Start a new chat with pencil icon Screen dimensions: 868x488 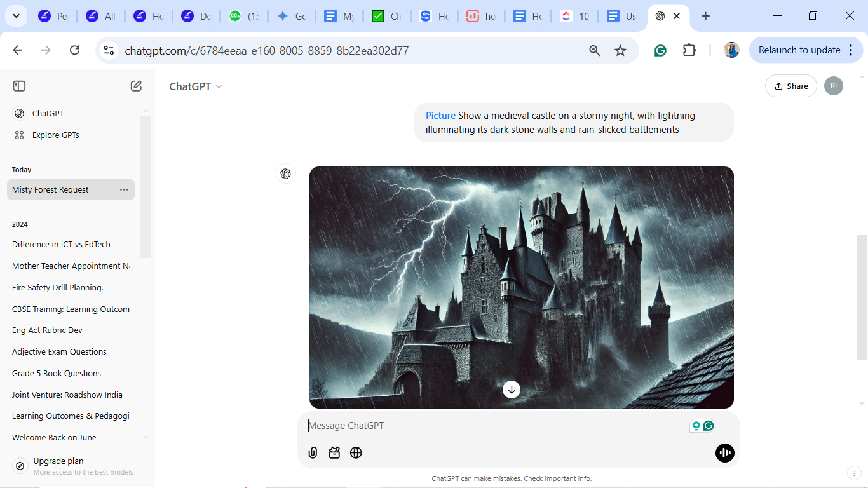[x=136, y=86]
